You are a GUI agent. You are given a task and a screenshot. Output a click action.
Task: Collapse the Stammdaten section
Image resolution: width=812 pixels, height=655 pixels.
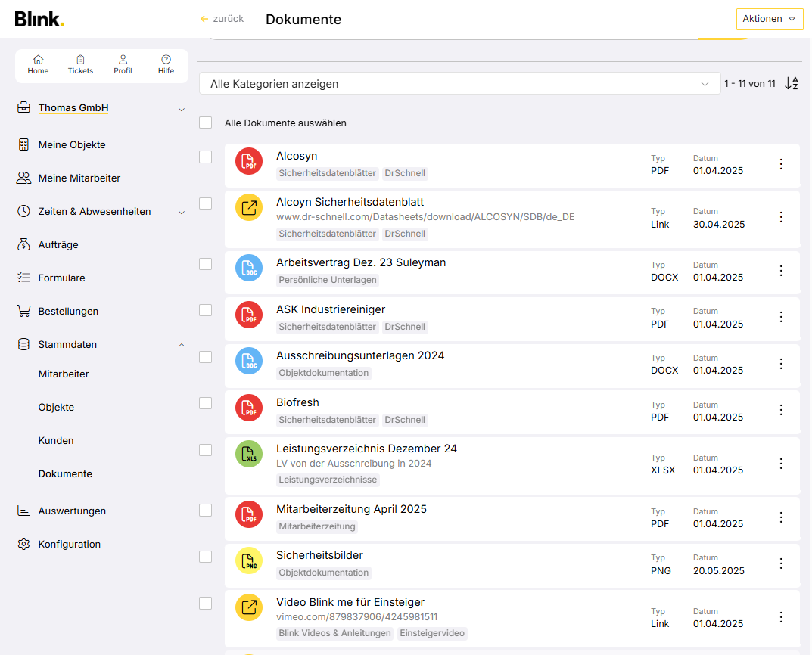[181, 345]
